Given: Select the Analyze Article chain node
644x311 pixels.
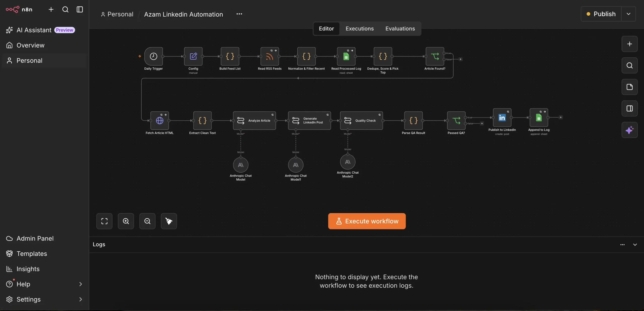Looking at the screenshot, I should pyautogui.click(x=255, y=121).
